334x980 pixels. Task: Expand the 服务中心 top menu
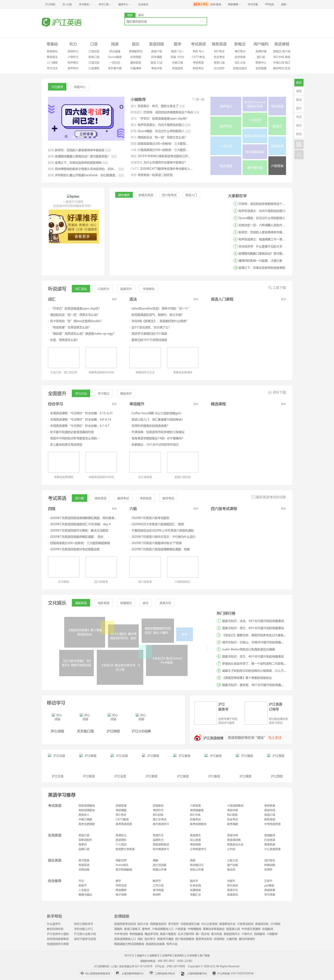pyautogui.click(x=124, y=4)
